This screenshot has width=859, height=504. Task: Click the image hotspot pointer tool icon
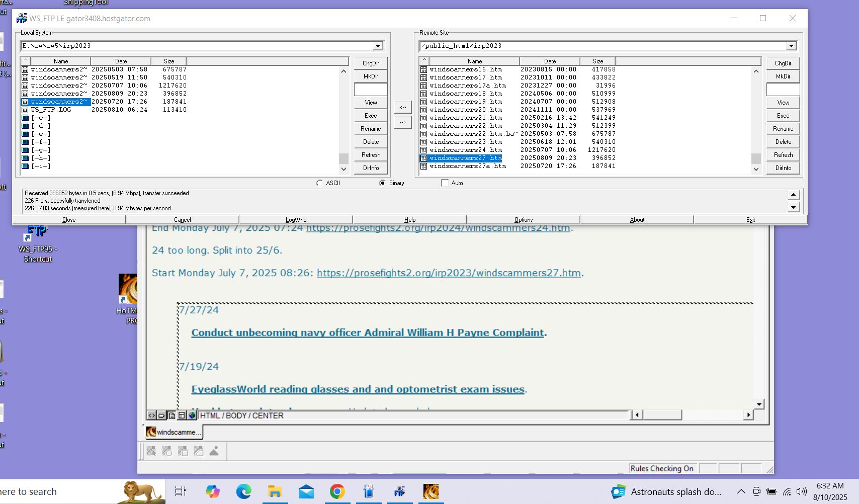pyautogui.click(x=151, y=451)
